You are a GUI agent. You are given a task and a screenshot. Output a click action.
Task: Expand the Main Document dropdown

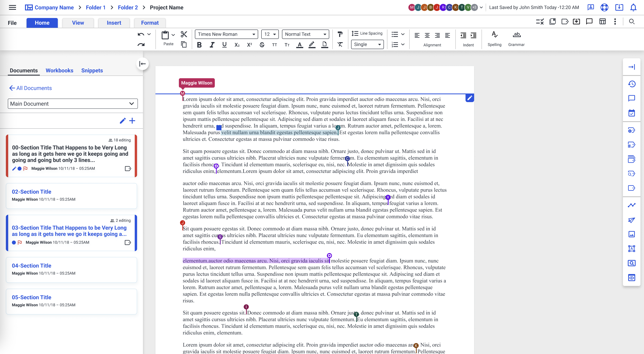pos(72,104)
